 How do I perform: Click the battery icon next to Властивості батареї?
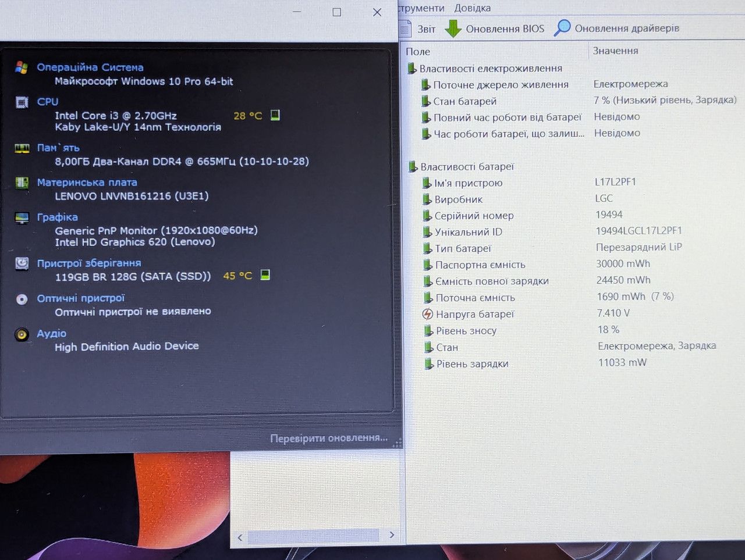413,167
